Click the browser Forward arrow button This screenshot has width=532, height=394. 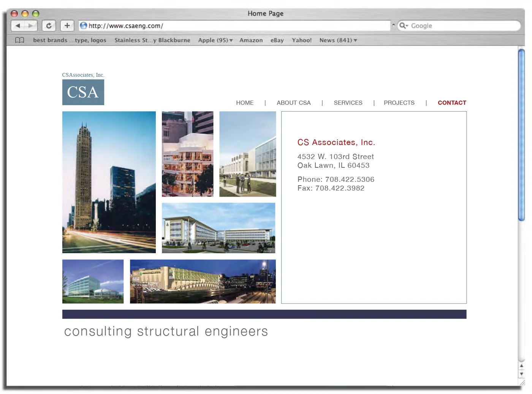31,26
